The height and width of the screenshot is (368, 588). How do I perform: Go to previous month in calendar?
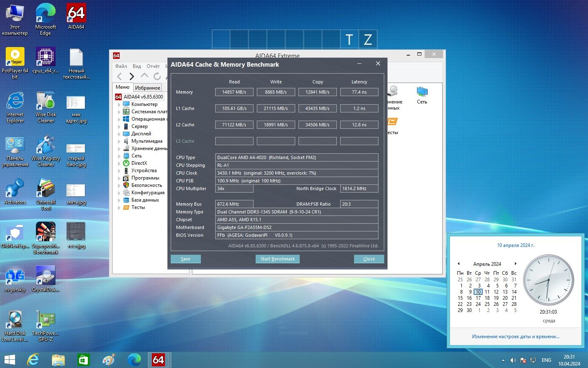pyautogui.click(x=459, y=264)
